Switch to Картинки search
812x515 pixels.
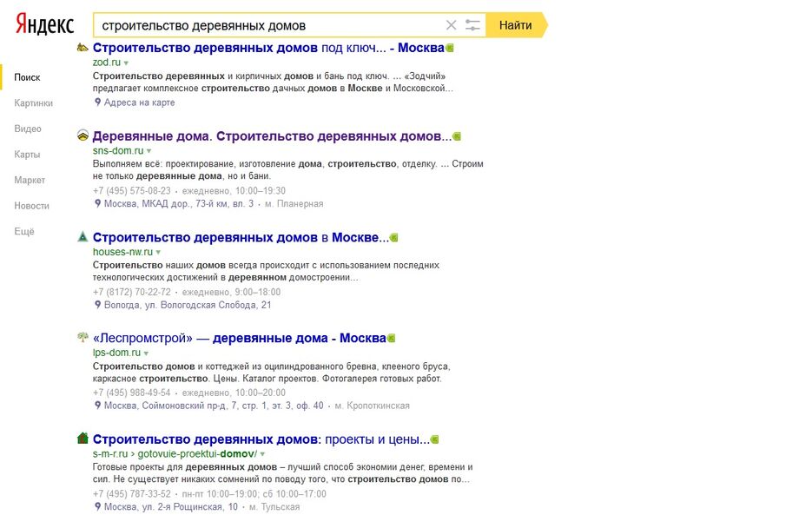point(33,103)
